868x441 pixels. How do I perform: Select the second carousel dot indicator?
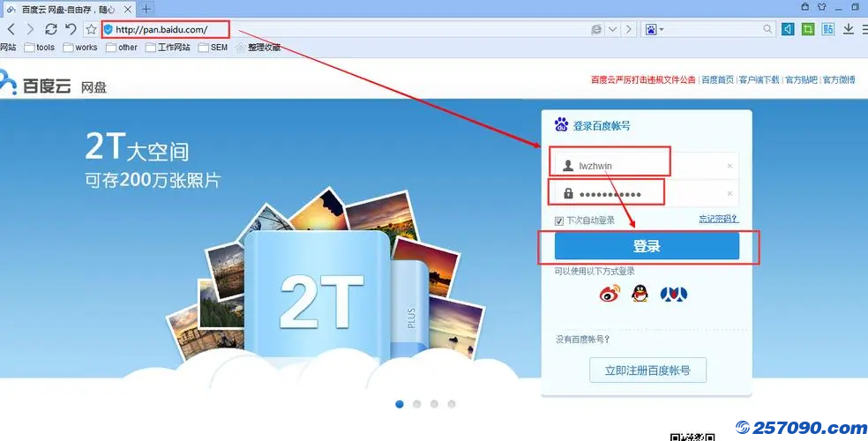point(416,404)
